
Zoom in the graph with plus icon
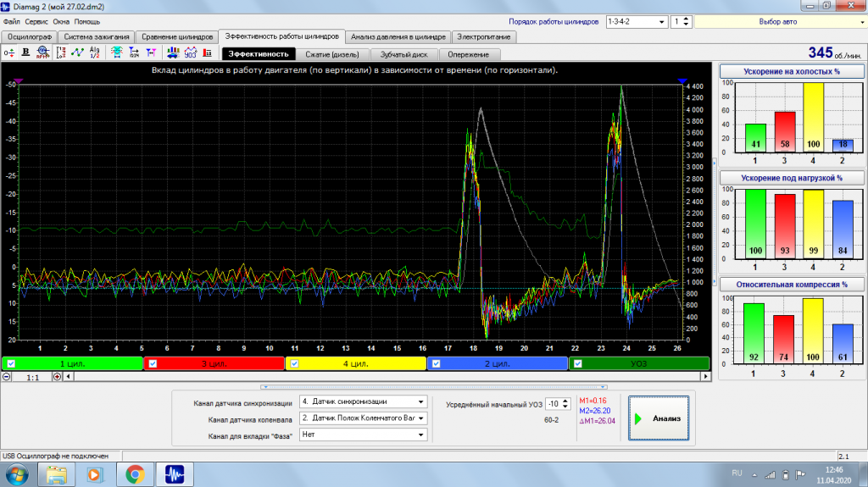coord(57,376)
